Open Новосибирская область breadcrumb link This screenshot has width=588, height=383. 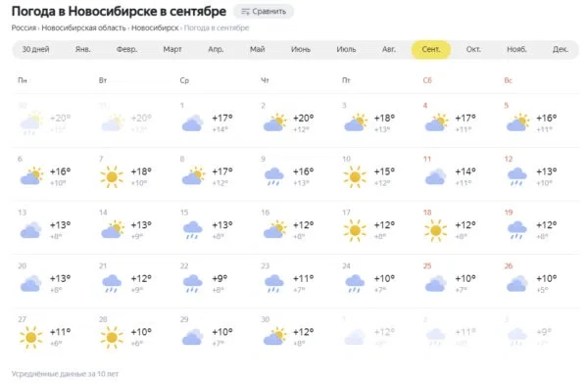pos(83,28)
